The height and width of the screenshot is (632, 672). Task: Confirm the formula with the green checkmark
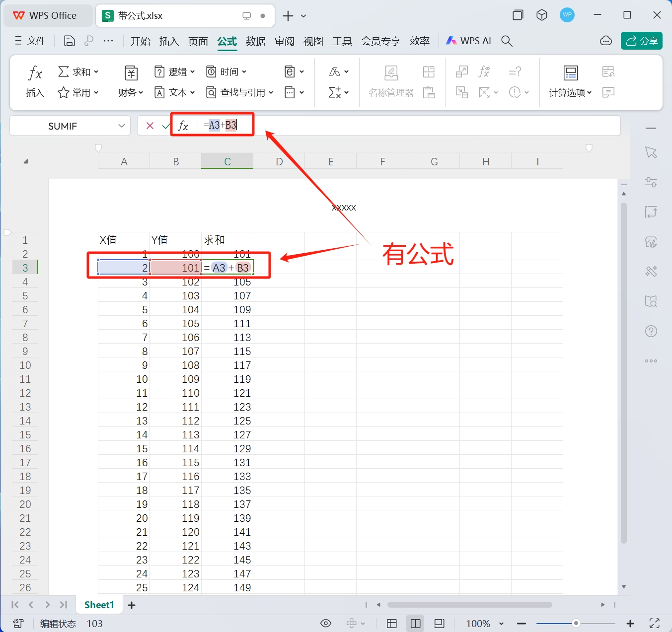point(166,125)
